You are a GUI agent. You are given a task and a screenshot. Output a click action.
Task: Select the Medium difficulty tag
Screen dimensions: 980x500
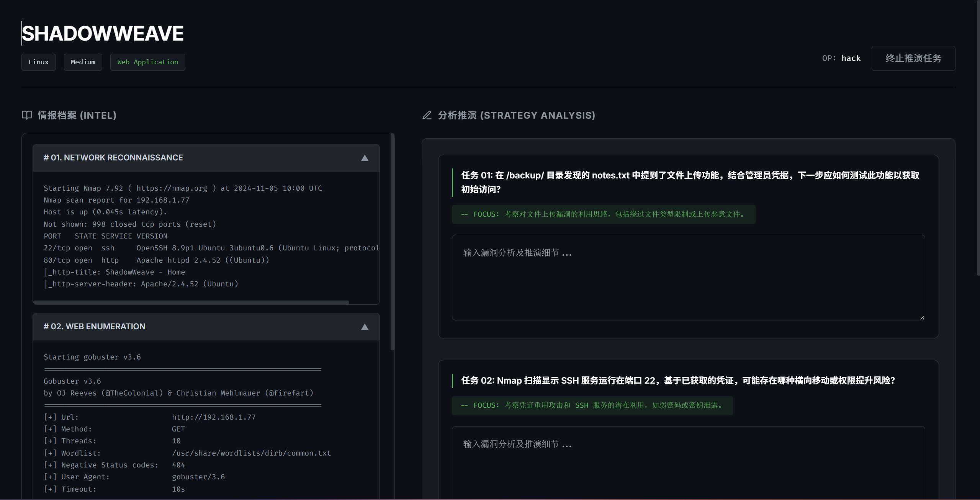pos(83,62)
